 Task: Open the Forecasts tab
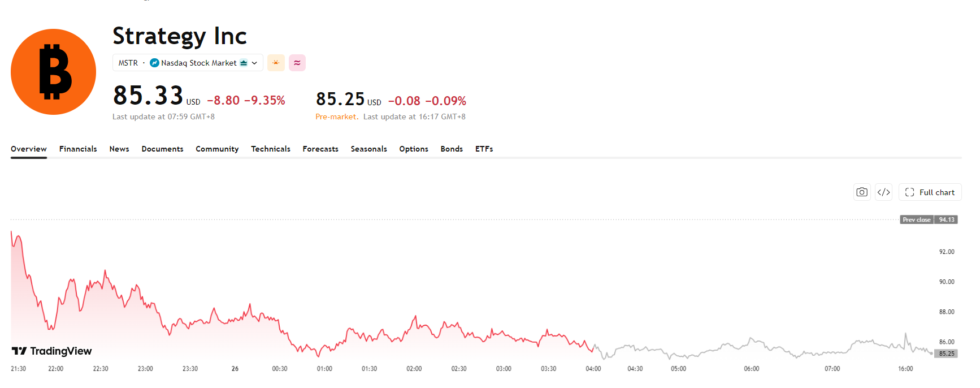tap(320, 149)
